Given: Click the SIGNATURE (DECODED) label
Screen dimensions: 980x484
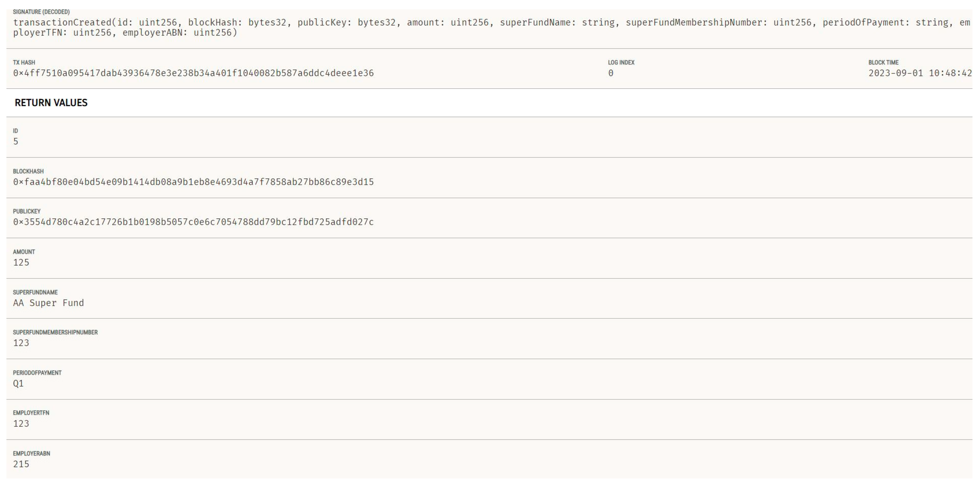Looking at the screenshot, I should click(x=41, y=12).
